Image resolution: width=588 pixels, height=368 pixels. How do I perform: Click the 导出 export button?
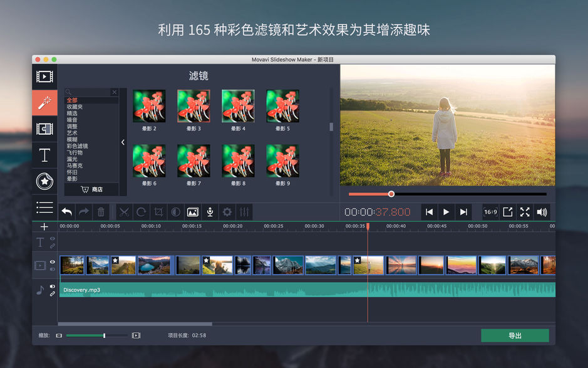click(515, 335)
